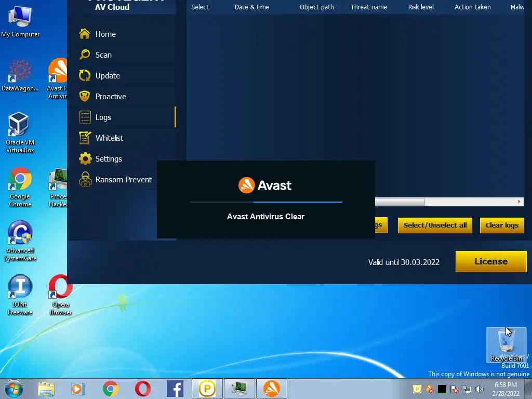Click the Valid until 30.03.2022 text
This screenshot has width=532, height=399.
[404, 262]
